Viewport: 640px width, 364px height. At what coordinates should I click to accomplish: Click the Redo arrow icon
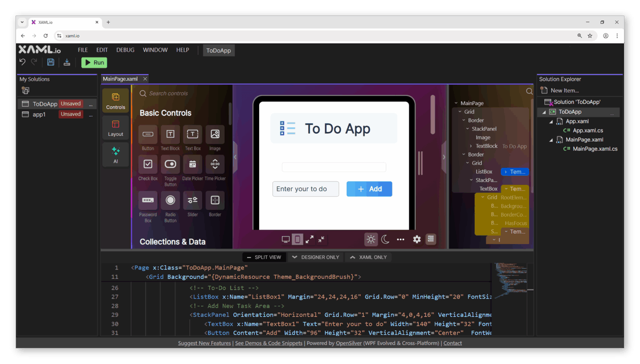point(34,62)
